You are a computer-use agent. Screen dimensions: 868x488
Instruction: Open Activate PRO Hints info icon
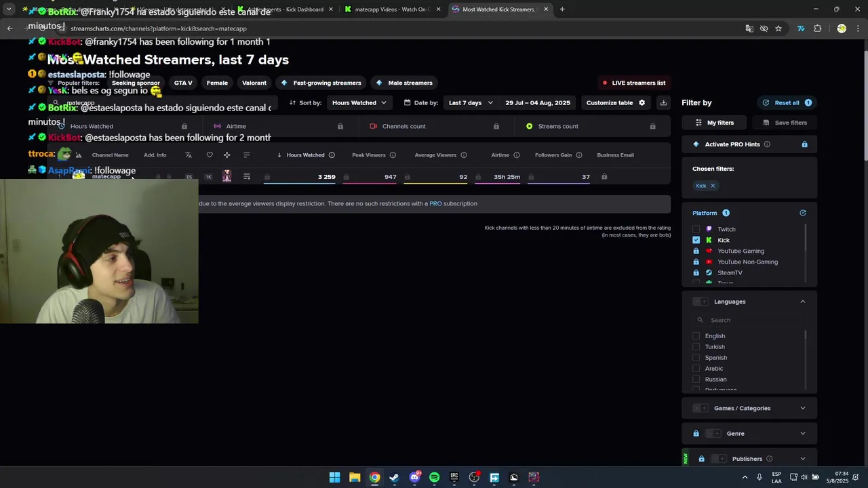coord(767,144)
